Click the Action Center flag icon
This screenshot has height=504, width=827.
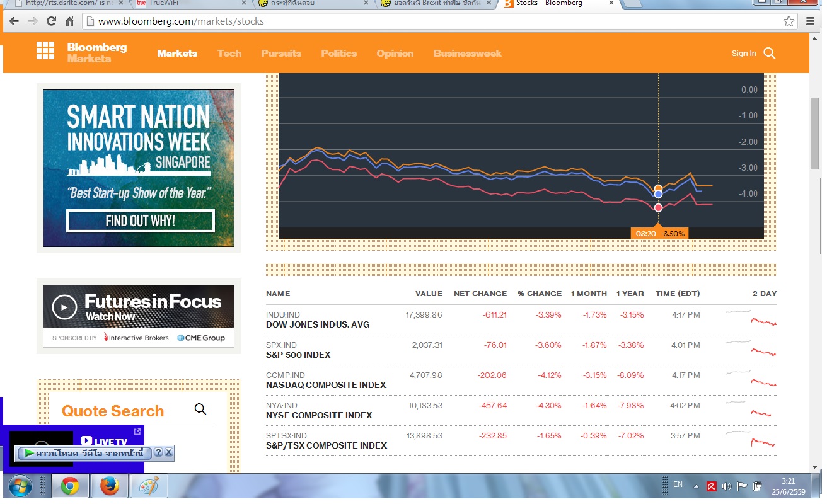(742, 486)
